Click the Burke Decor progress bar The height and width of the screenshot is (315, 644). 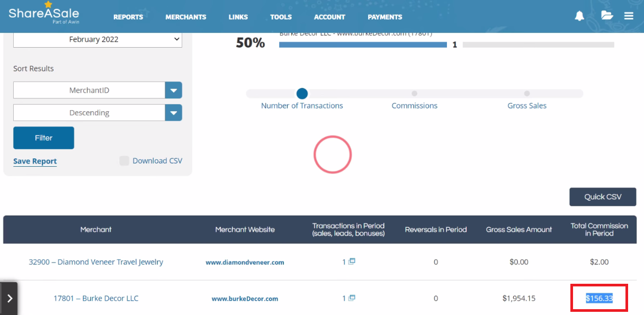[x=363, y=45]
